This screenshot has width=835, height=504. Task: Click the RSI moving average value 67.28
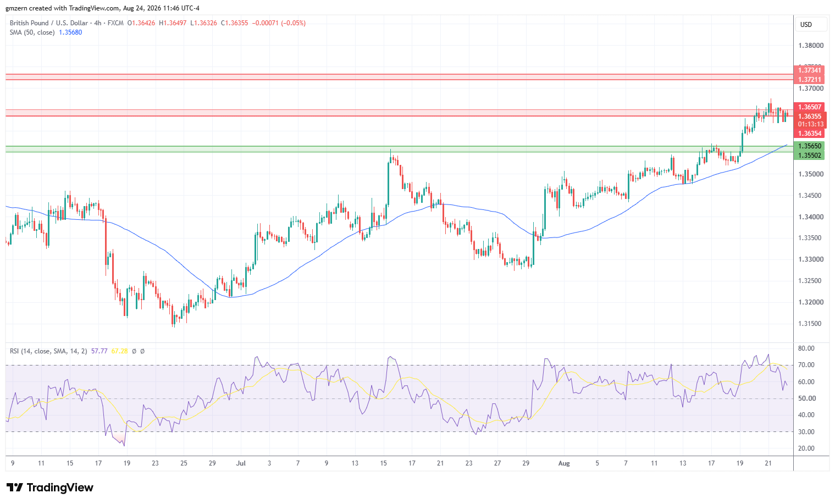tap(119, 351)
